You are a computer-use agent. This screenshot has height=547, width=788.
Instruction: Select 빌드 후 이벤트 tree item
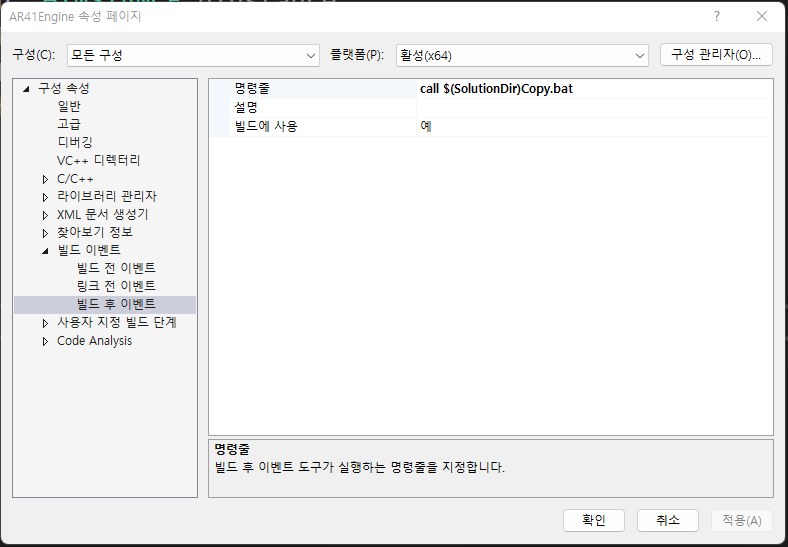pos(116,304)
